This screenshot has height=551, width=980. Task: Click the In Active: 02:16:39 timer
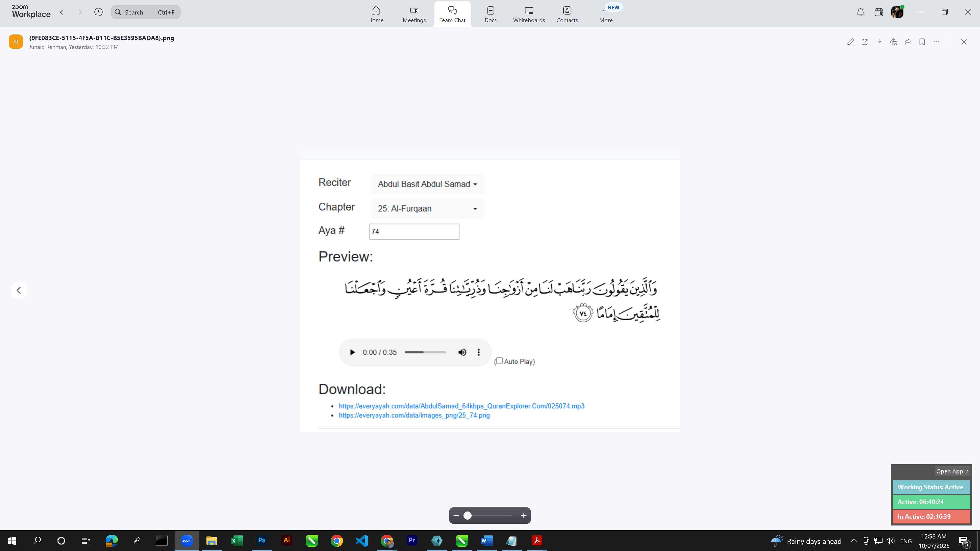[x=931, y=517]
